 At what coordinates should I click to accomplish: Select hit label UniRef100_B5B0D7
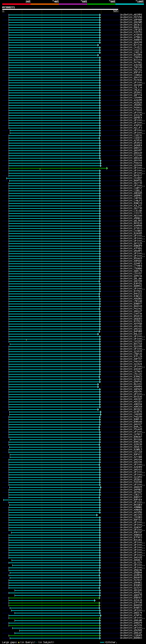click(131, 598)
